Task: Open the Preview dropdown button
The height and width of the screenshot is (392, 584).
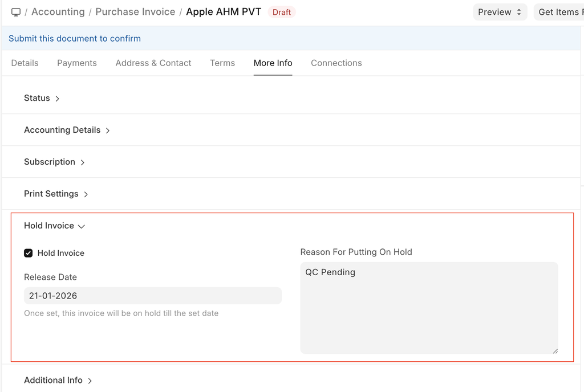Action: (x=500, y=12)
